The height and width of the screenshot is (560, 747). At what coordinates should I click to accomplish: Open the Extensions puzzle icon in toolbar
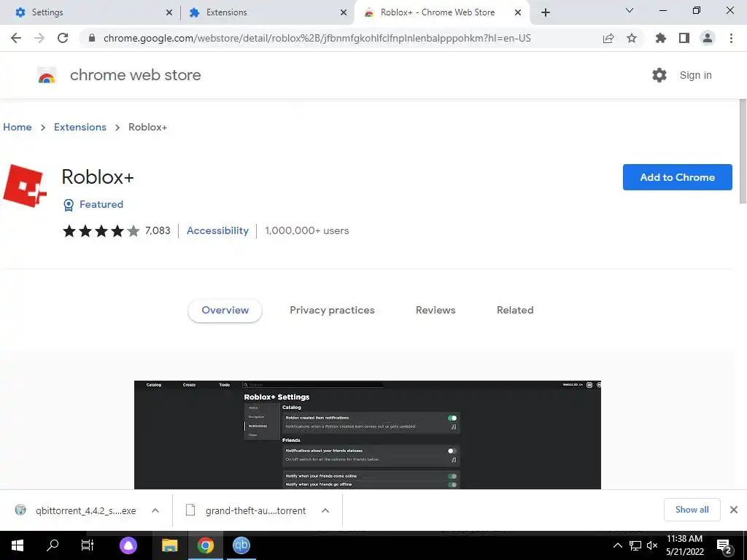click(x=661, y=38)
